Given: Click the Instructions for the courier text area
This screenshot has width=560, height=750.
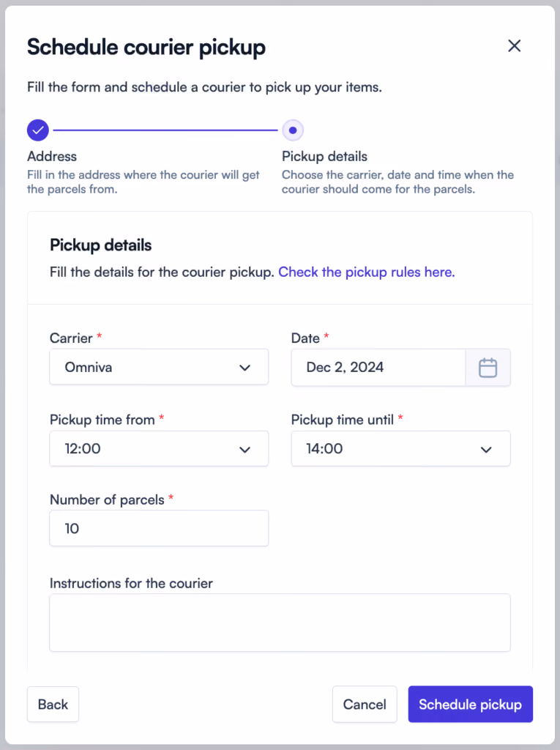Looking at the screenshot, I should 280,623.
